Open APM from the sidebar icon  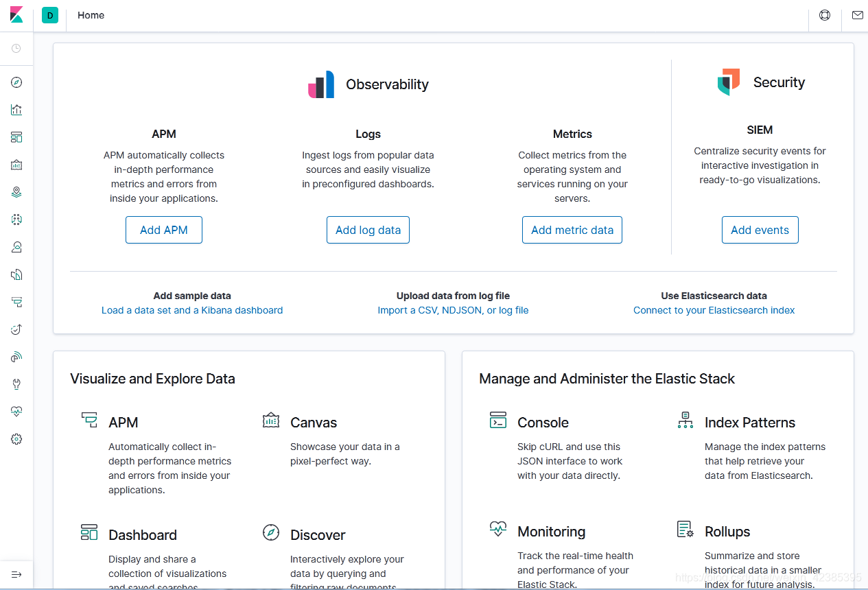[16, 302]
